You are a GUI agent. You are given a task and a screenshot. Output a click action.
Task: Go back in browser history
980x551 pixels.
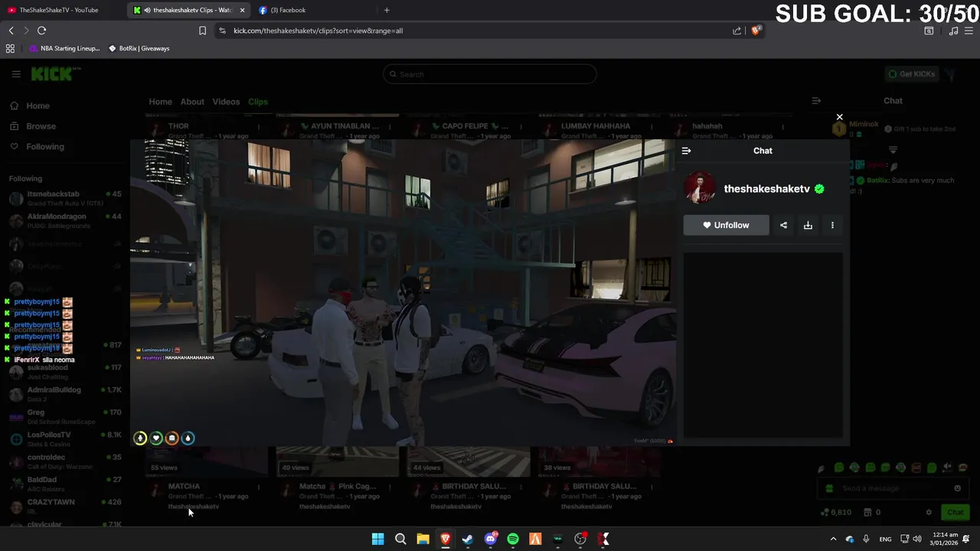pos(11,31)
